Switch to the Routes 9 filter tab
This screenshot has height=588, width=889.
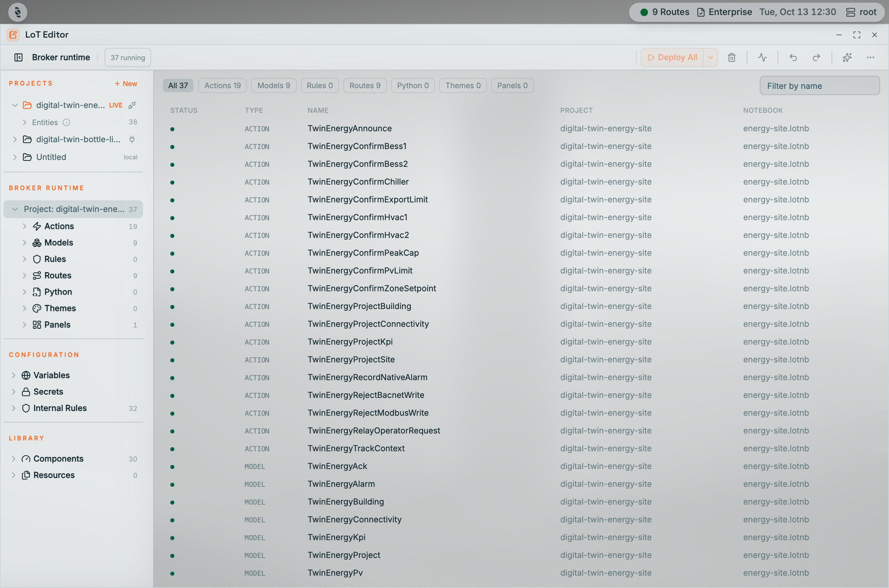coord(364,85)
